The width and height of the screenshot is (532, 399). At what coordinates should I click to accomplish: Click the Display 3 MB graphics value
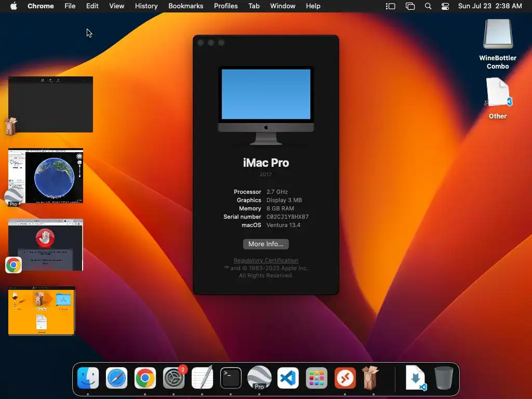pyautogui.click(x=284, y=200)
